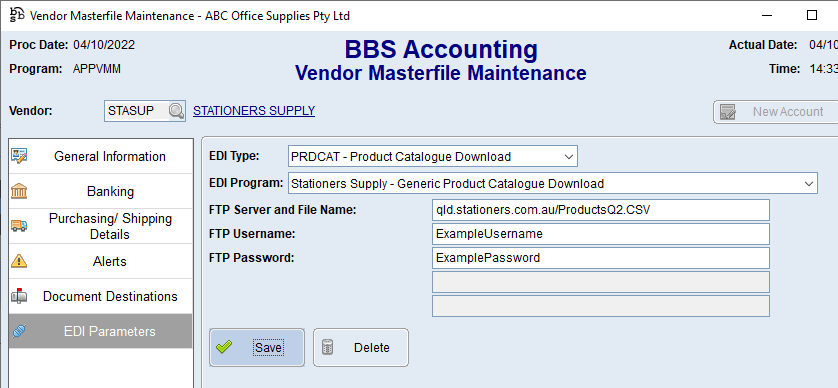The image size is (838, 388).
Task: Expand the EDI Program dropdown
Action: [x=808, y=183]
